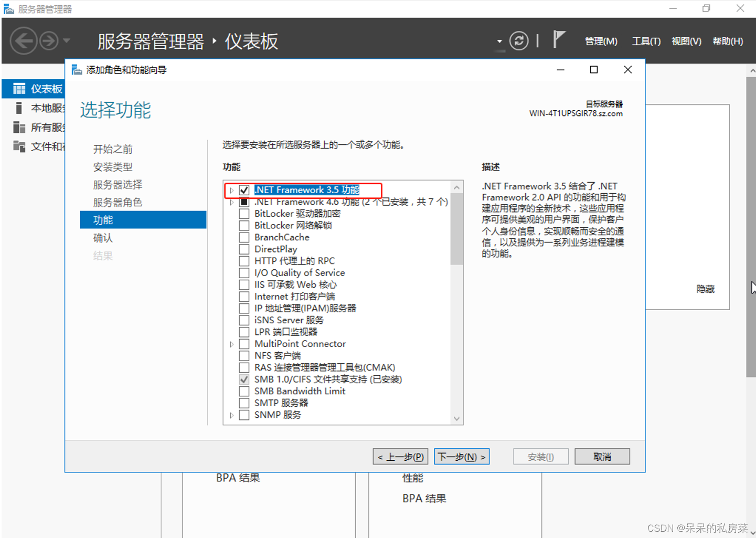Click the 本地服务器 sidebar icon
The width and height of the screenshot is (756, 538).
point(19,108)
